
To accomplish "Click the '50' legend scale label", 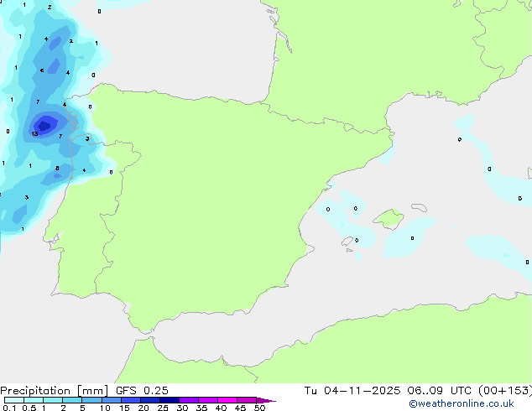I will coord(259,408).
